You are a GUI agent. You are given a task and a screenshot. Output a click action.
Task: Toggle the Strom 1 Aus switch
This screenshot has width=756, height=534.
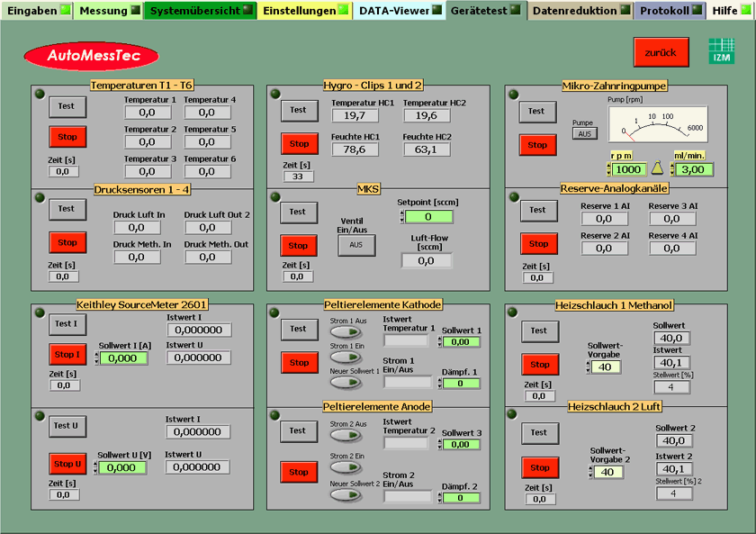tap(346, 332)
